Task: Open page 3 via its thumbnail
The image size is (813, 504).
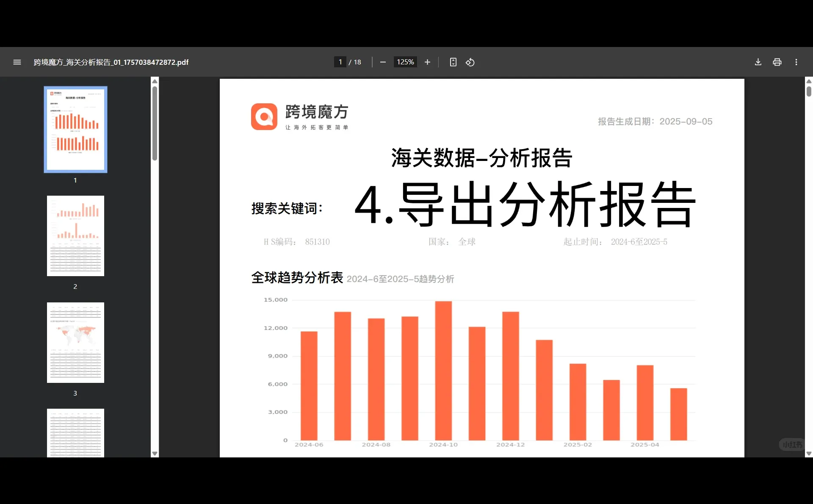Action: [x=75, y=342]
